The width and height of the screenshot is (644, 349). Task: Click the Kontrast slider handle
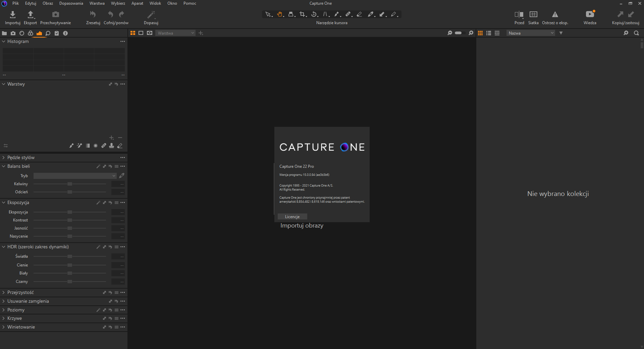[70, 220]
